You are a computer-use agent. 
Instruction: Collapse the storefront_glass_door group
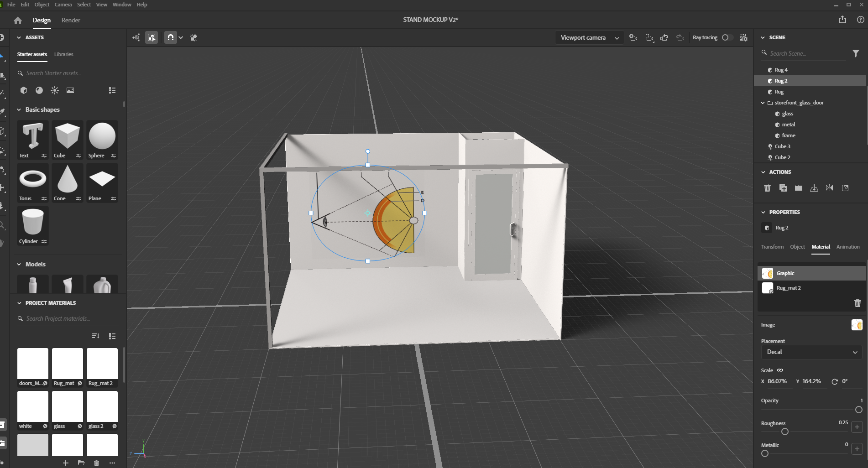click(762, 103)
